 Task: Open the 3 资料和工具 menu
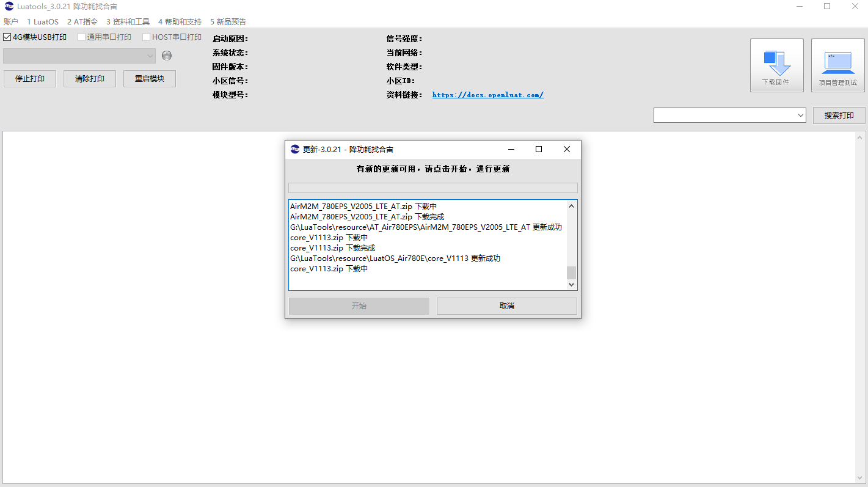click(x=128, y=21)
